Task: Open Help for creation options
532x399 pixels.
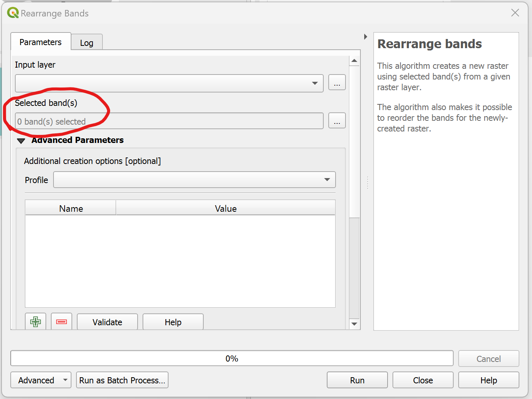Action: (173, 322)
